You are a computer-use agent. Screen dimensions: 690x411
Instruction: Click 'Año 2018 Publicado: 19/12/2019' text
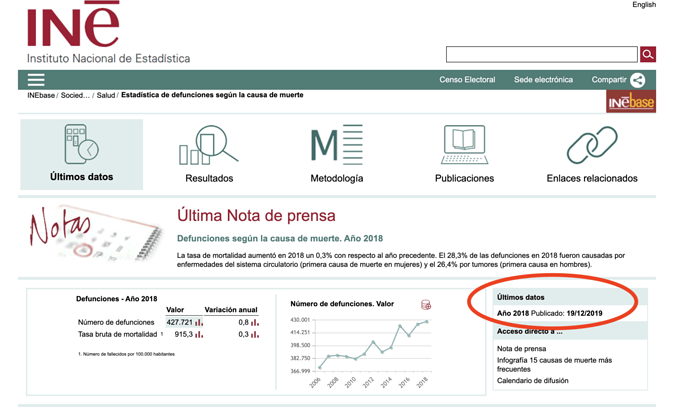point(550,314)
